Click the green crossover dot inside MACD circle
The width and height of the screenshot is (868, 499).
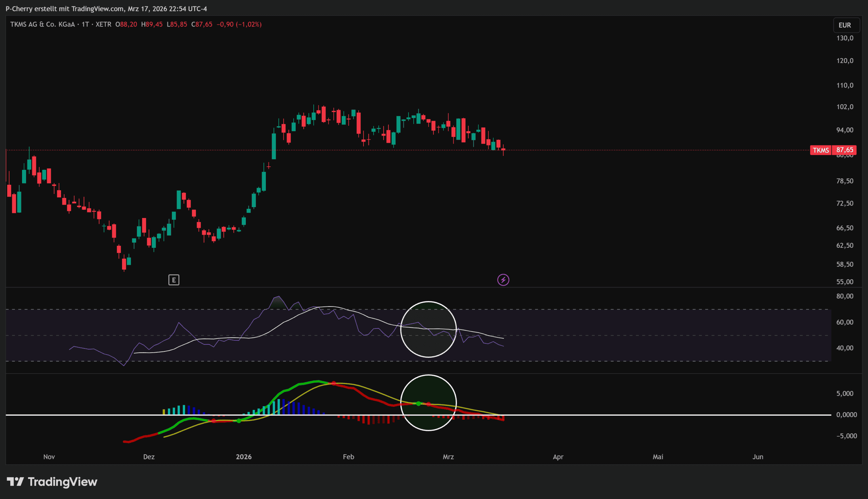[x=418, y=404]
